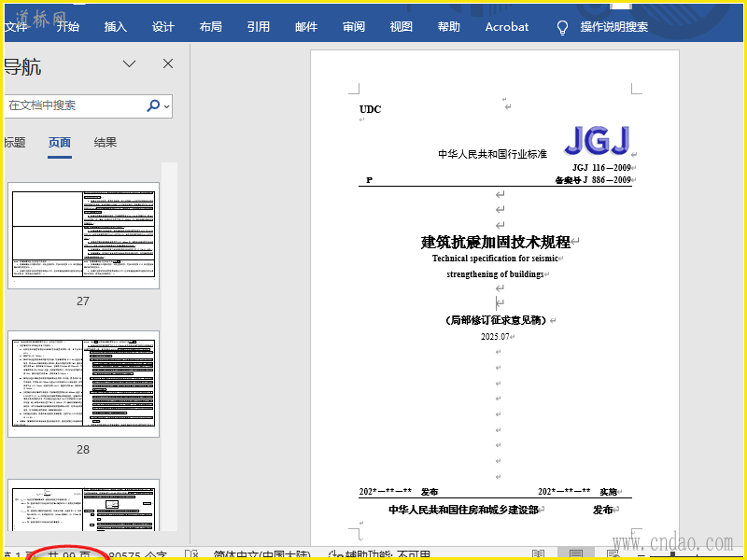The image size is (747, 560).
Task: Click 'strengthening of buildings' line
Action: point(495,274)
